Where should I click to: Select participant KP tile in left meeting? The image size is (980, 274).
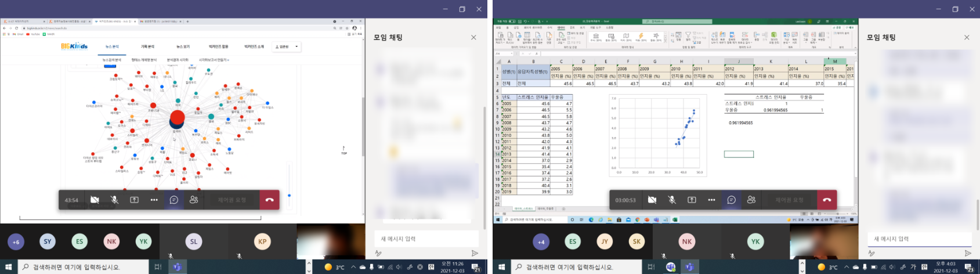pyautogui.click(x=262, y=241)
